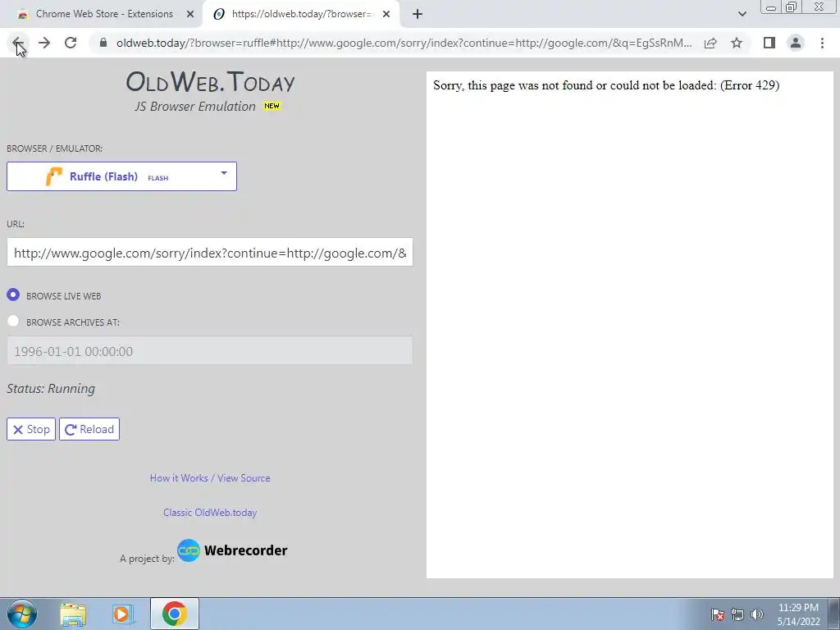This screenshot has width=840, height=630.
Task: Click the OldWeb.Today title heading
Action: 210,82
